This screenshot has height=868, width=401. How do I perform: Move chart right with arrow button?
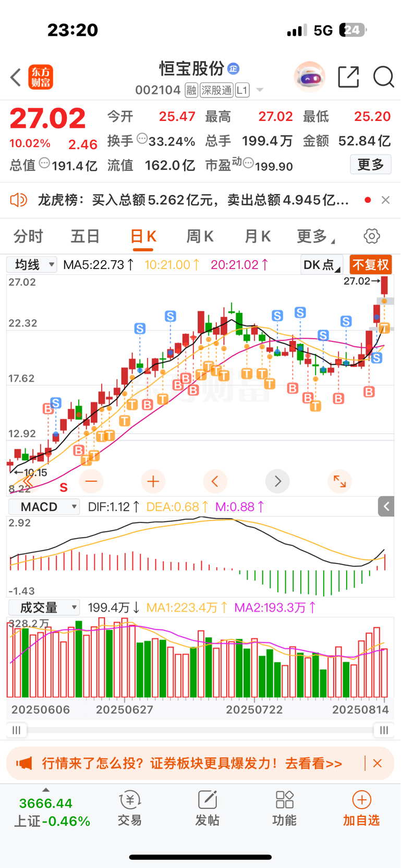[x=277, y=481]
